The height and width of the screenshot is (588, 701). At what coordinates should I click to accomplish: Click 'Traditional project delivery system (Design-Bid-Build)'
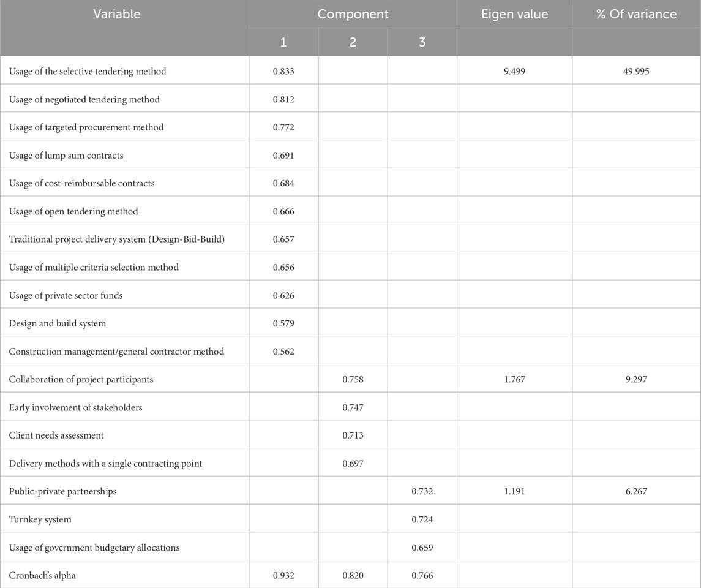coord(117,239)
